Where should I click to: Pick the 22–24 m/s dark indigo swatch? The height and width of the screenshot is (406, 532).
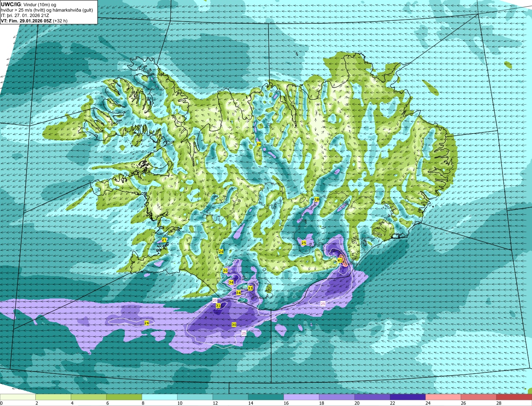pos(408,397)
